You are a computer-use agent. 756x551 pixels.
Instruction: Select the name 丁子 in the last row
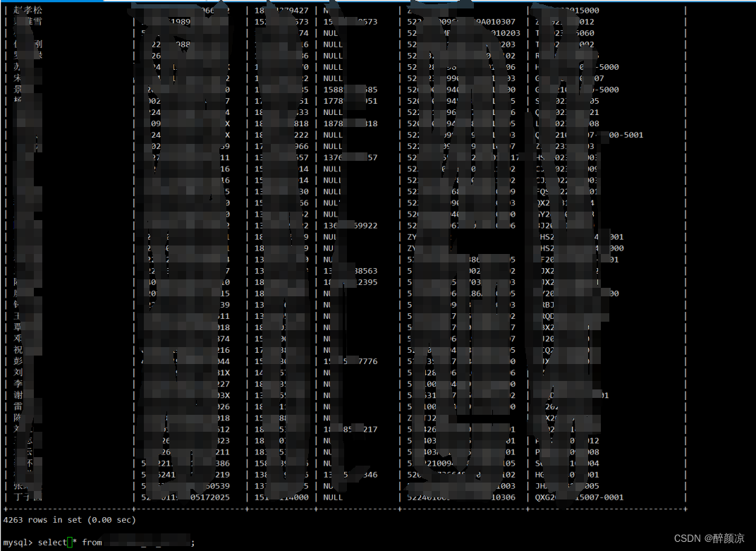[21, 497]
